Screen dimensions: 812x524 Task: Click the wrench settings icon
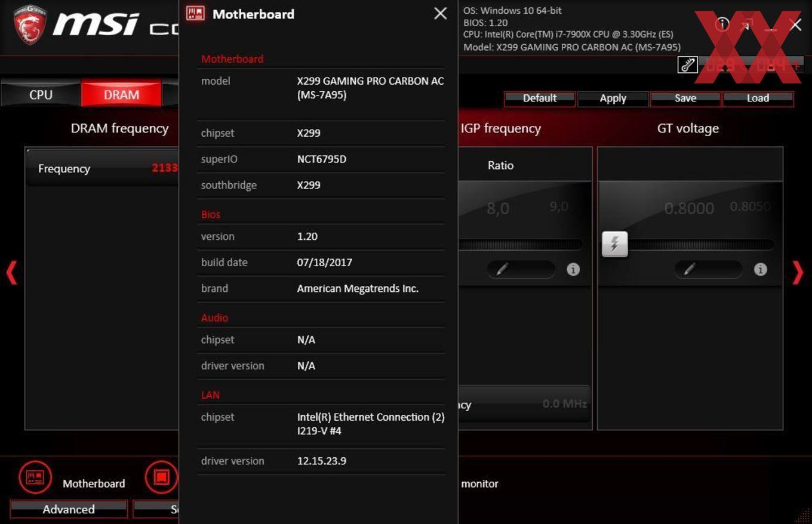pyautogui.click(x=687, y=64)
